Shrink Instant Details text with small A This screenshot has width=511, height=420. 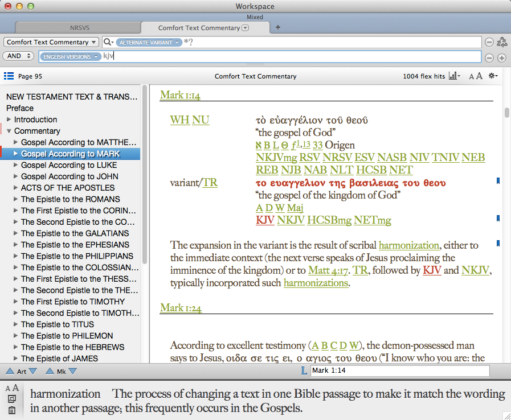8,389
